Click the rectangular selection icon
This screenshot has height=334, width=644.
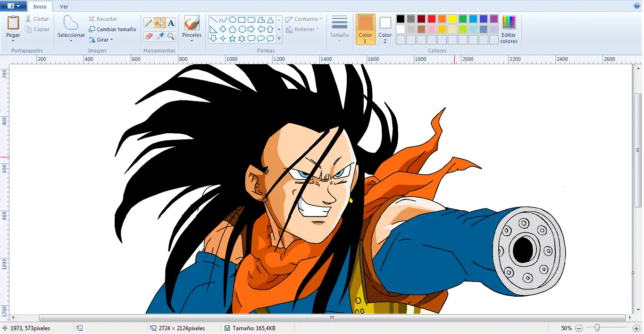pos(71,23)
